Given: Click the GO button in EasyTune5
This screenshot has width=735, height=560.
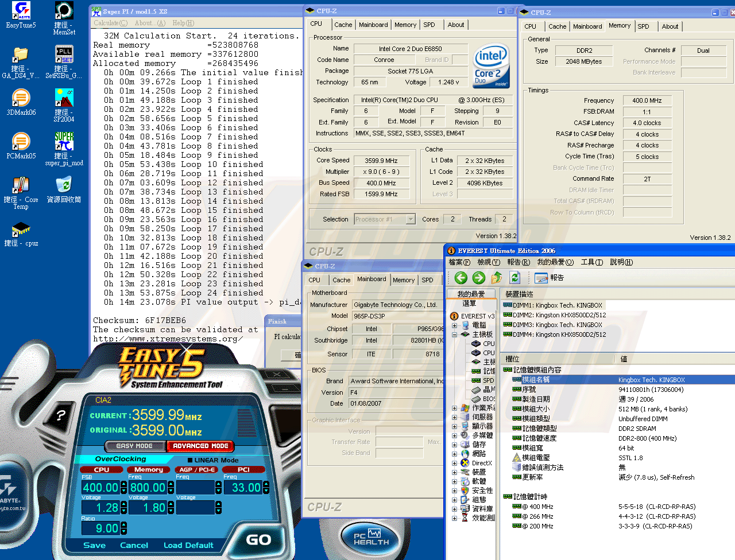Looking at the screenshot, I should [258, 540].
